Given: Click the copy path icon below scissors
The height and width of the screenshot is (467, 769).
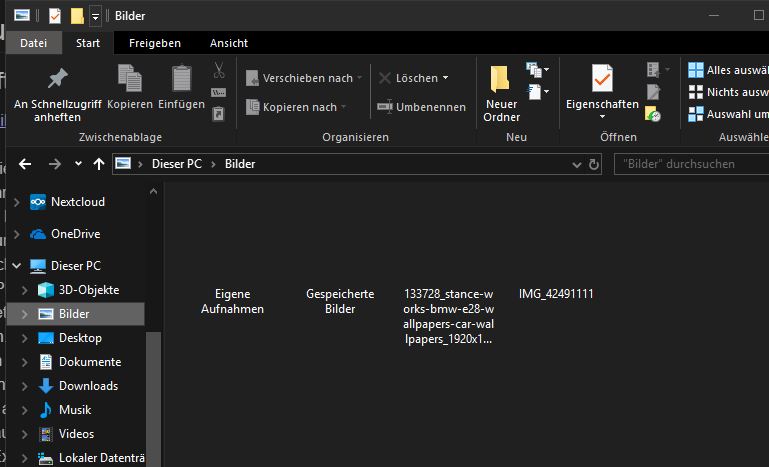Looking at the screenshot, I should pos(218,92).
